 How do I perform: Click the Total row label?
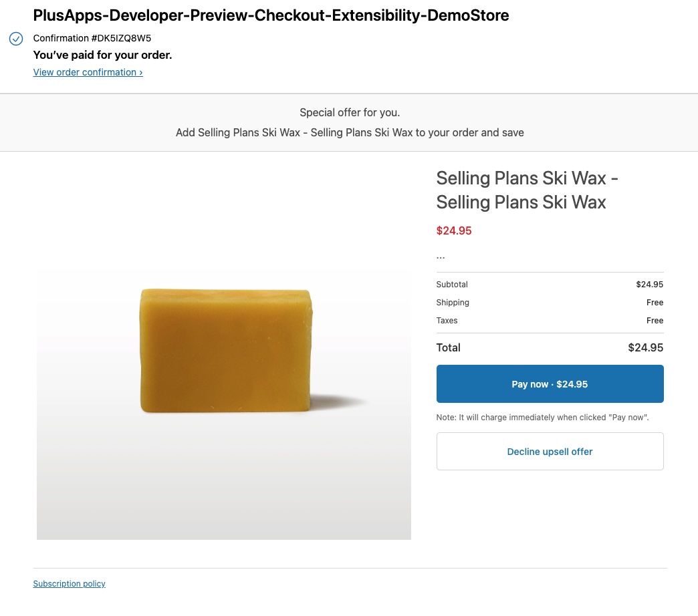point(448,347)
